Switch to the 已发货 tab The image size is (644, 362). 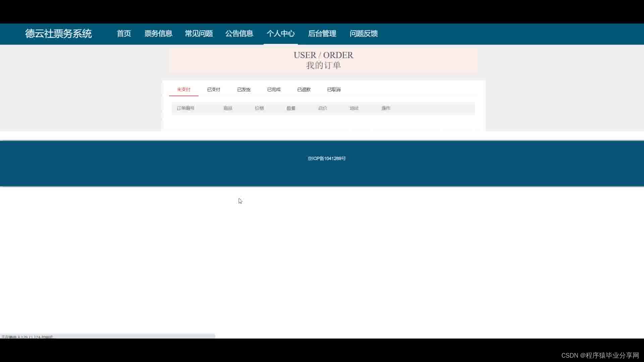click(244, 89)
